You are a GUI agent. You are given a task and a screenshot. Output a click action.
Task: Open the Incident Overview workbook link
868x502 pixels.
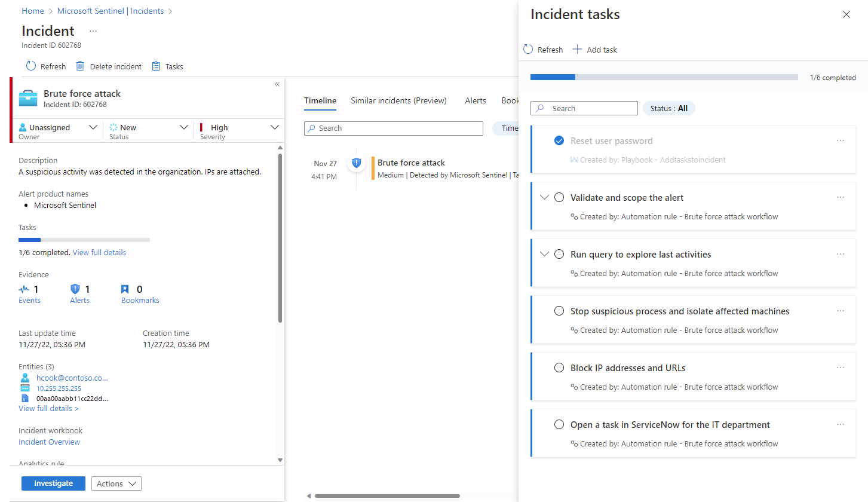click(49, 442)
